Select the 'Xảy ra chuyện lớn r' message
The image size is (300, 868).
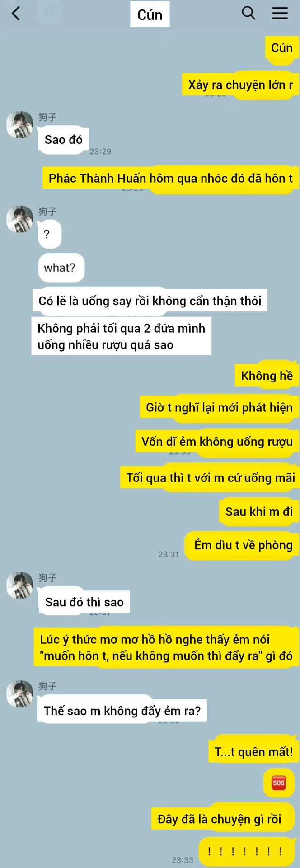(240, 85)
